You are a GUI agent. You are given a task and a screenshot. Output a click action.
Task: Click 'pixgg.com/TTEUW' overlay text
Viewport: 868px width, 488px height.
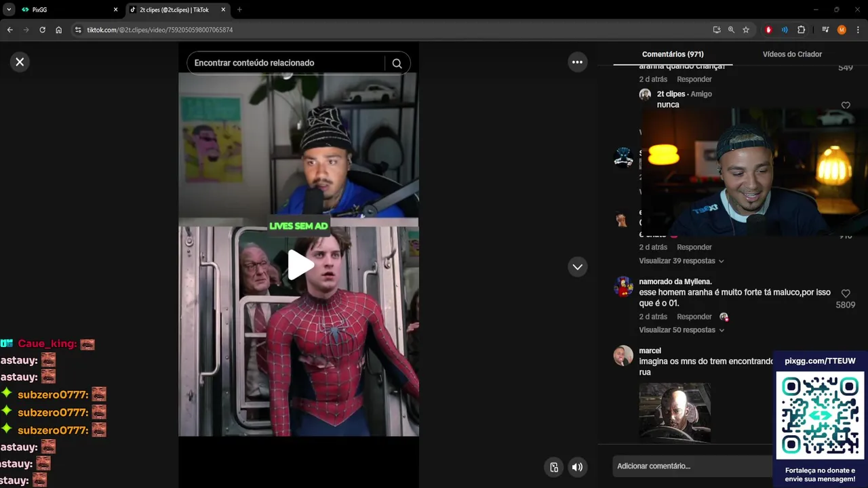coord(820,361)
